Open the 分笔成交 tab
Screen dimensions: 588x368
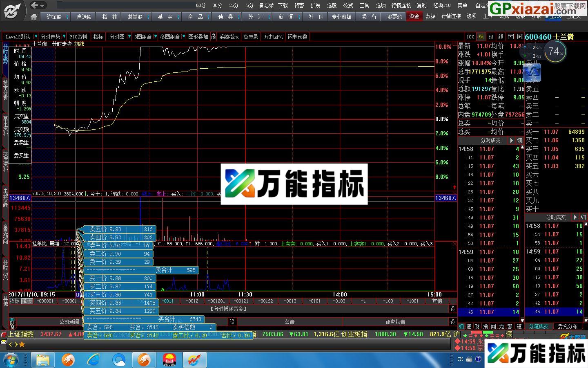(539, 326)
